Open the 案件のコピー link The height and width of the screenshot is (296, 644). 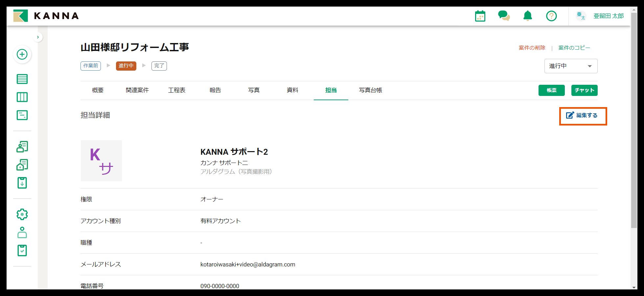click(x=574, y=47)
